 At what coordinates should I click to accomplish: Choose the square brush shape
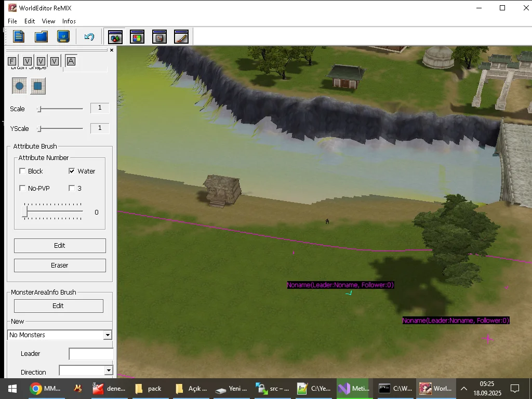37,86
